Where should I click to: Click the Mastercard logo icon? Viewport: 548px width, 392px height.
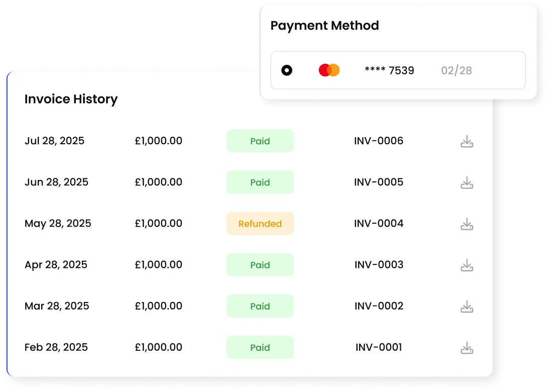330,70
